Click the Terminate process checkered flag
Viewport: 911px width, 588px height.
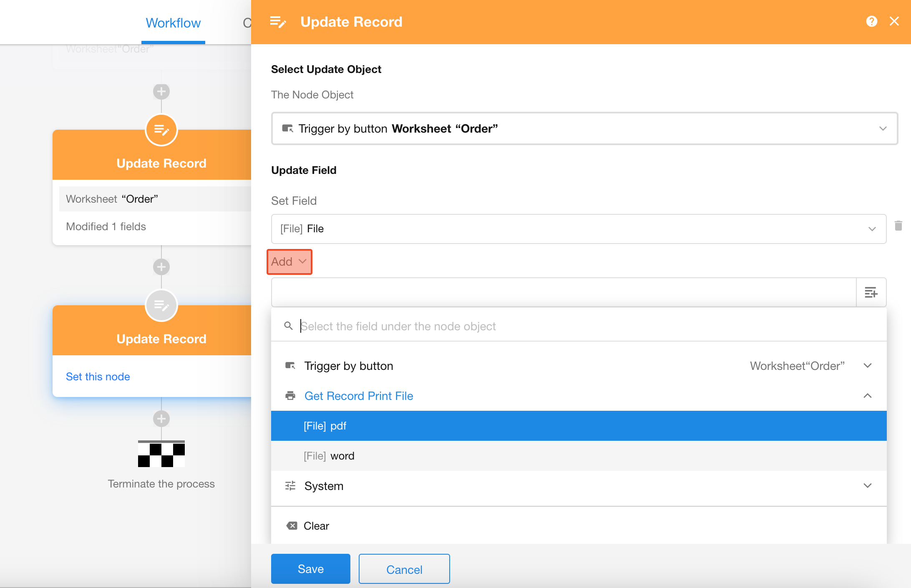[161, 454]
